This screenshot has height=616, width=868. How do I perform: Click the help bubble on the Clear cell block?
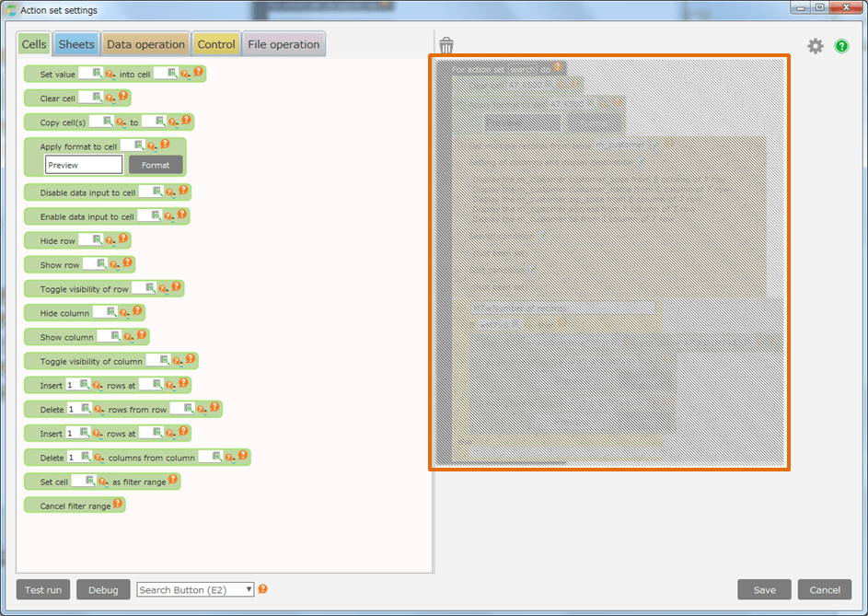click(x=123, y=95)
